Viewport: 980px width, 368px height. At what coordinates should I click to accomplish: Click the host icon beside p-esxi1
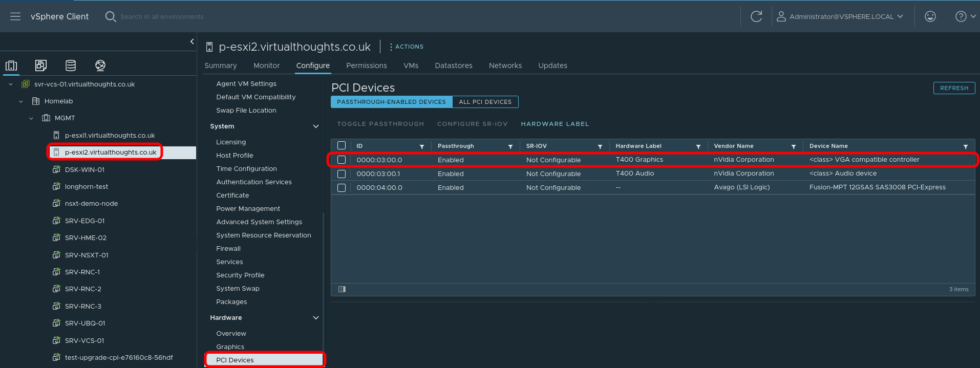coord(56,135)
